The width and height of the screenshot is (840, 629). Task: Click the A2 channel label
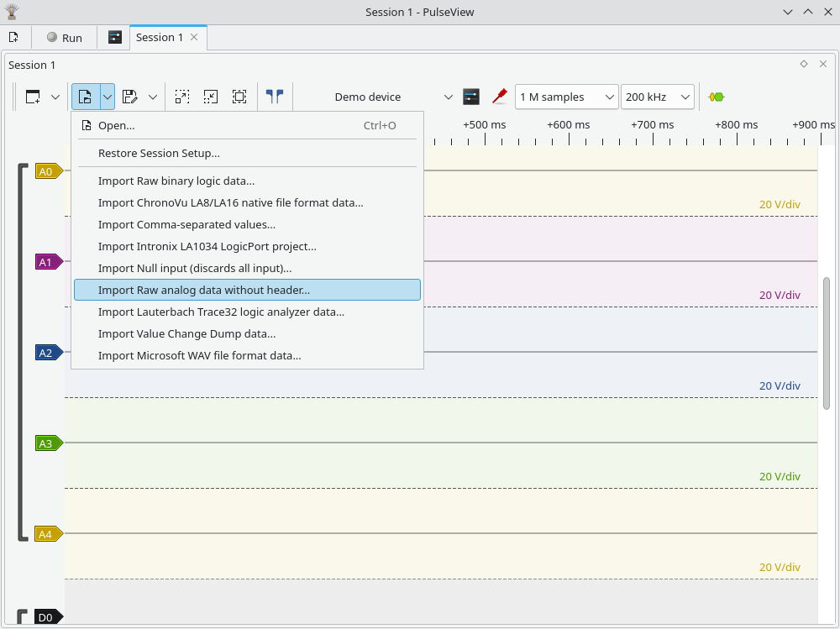tap(49, 353)
